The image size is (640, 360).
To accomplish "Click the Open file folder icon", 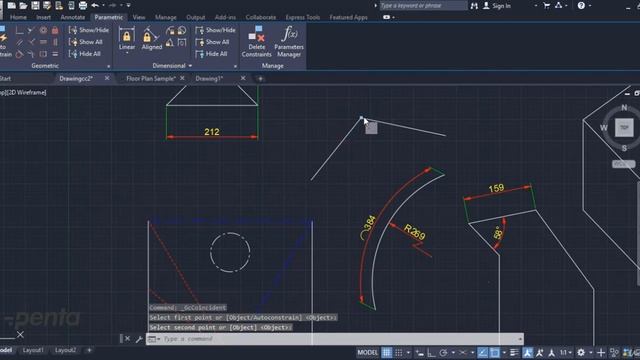I will [23, 5].
